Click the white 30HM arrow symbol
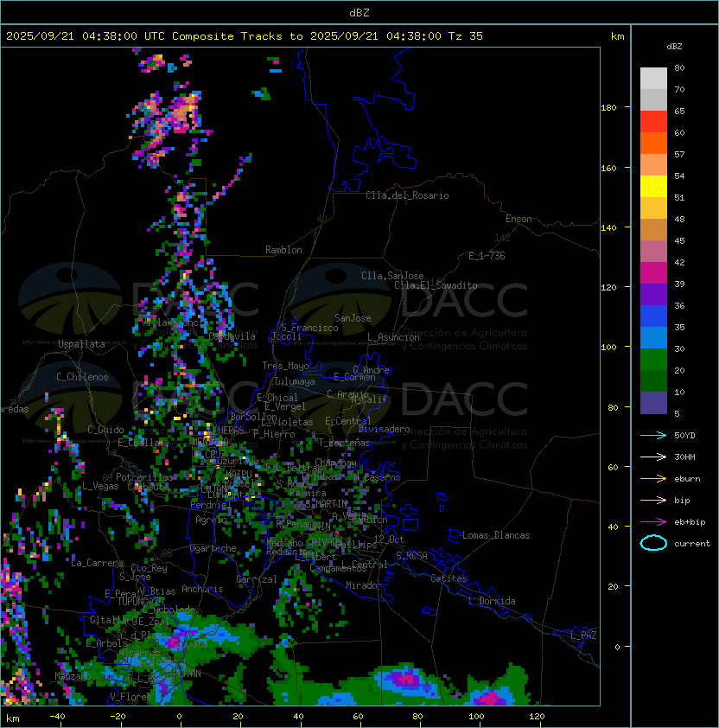Screen dimensions: 719x728 click(x=653, y=457)
